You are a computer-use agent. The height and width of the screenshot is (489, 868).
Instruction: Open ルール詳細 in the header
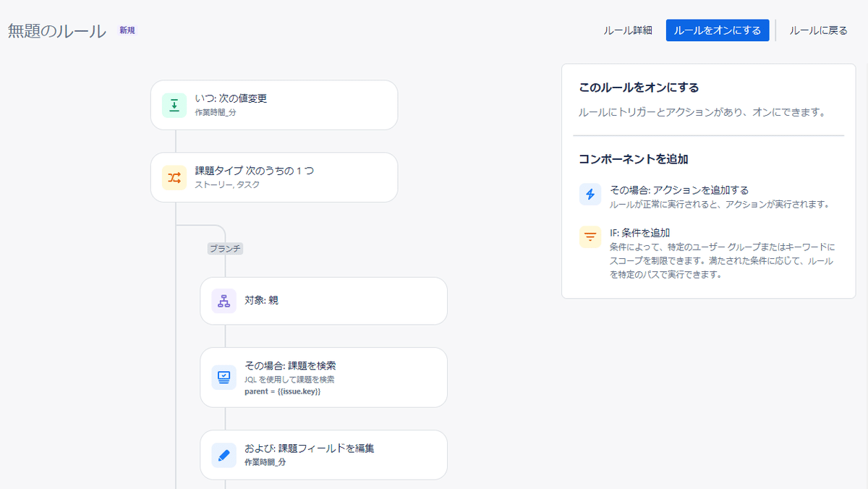628,30
